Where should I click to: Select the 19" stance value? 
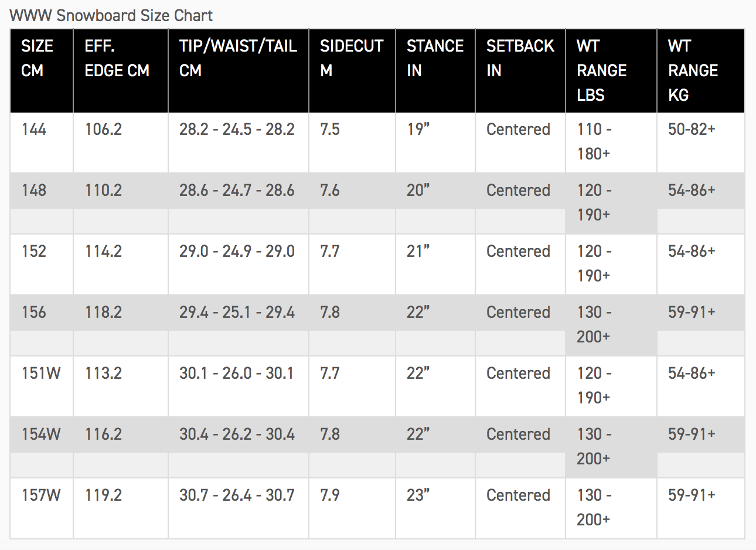coord(418,130)
